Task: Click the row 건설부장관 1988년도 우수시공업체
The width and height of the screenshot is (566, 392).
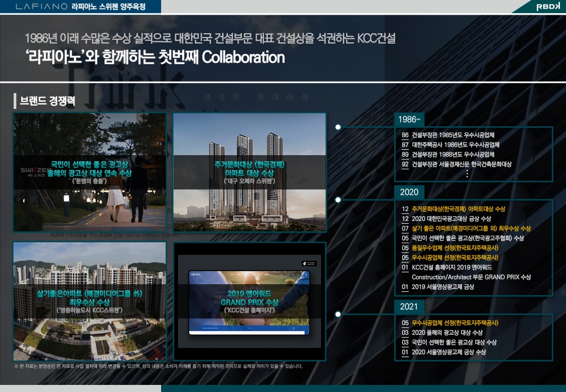Action: click(x=448, y=155)
